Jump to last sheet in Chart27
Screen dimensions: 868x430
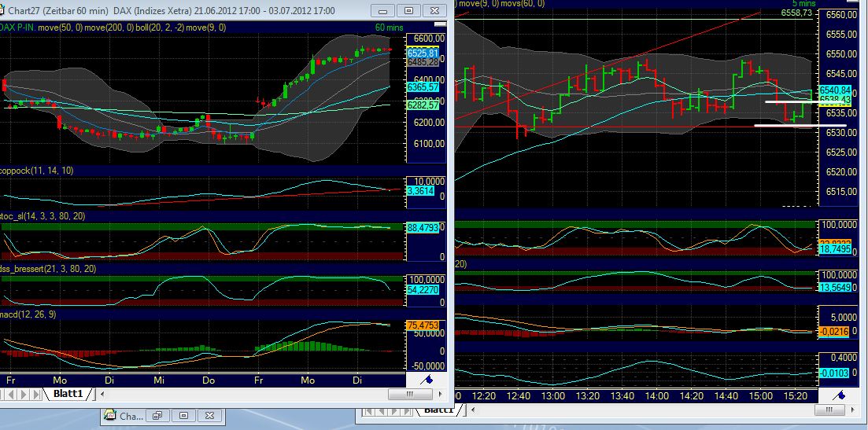(37, 394)
